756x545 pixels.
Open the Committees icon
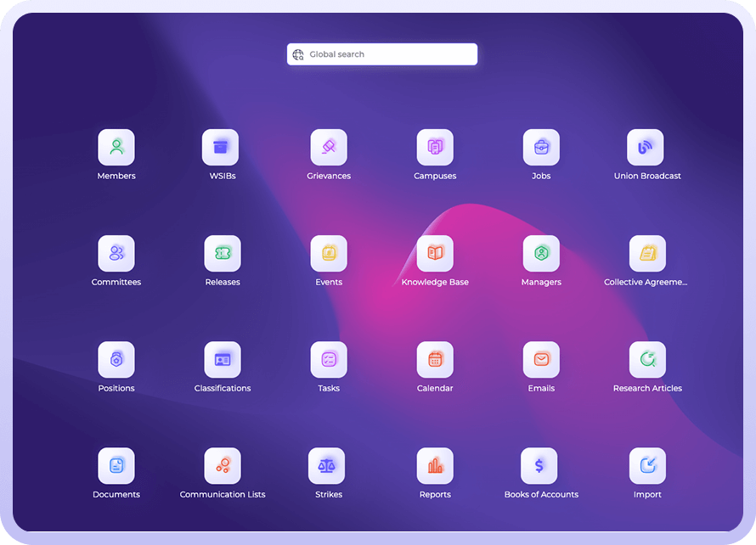click(116, 254)
